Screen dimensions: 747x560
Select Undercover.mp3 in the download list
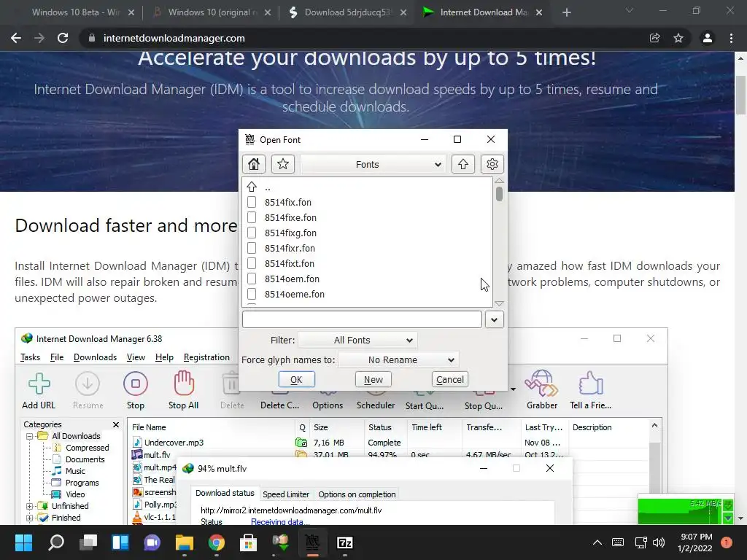(x=174, y=443)
